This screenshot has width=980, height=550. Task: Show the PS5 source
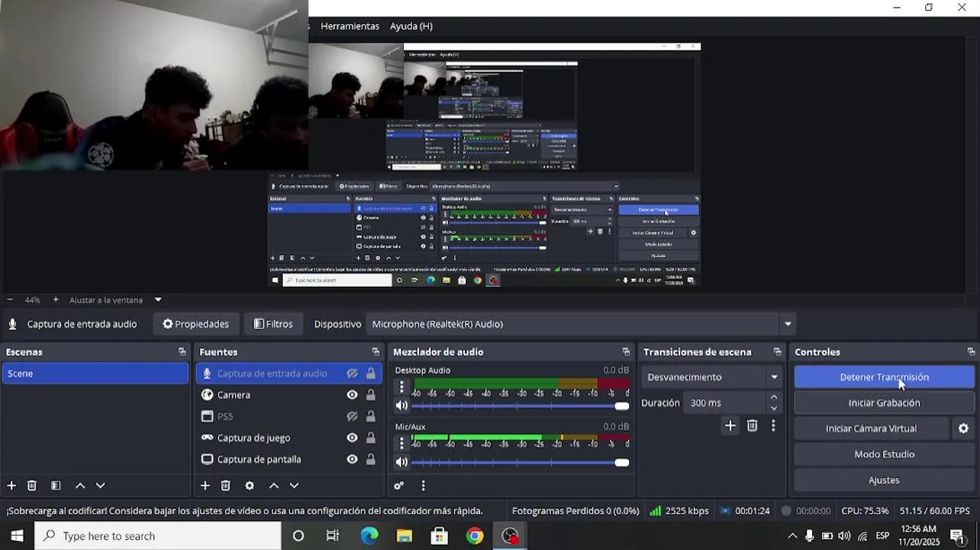352,416
